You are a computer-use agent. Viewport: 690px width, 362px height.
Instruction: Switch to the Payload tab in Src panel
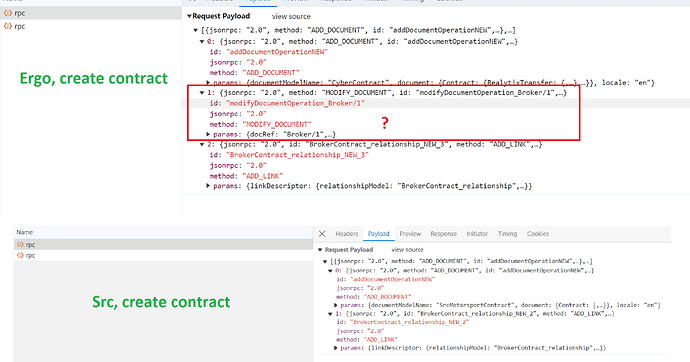pos(378,234)
